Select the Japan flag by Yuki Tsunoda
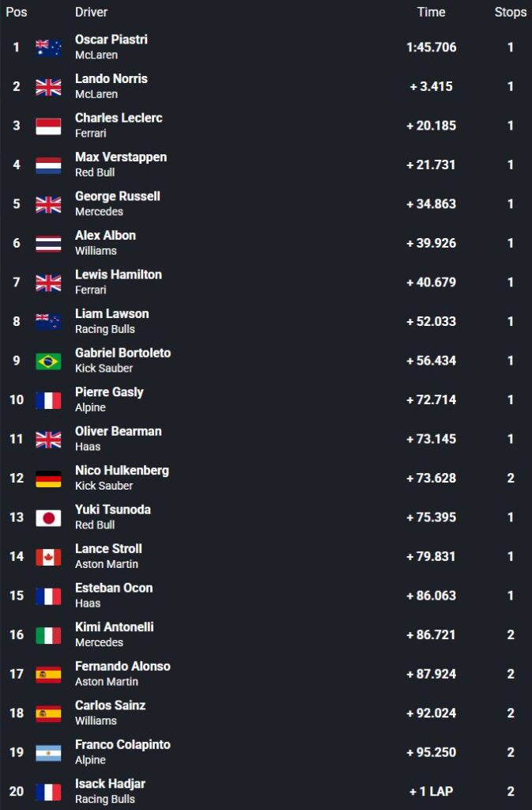Screen dimensions: 532x810 coord(48,517)
